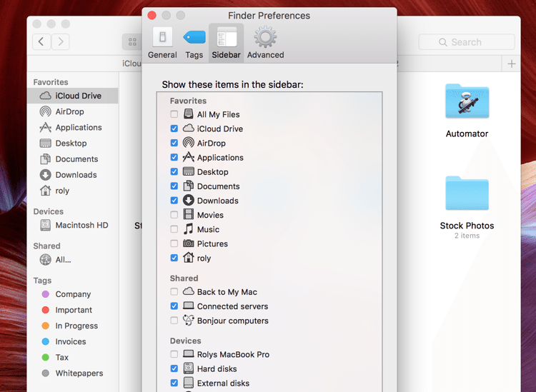Click the Finder Search field
This screenshot has height=392, width=536.
tap(467, 42)
